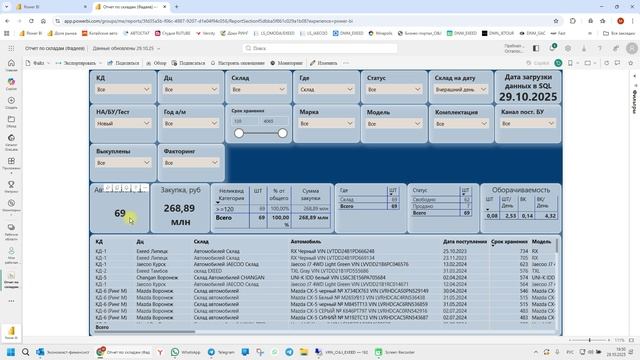The image size is (640, 360).
Task: Expand the Статус filter dropdown
Action: 394,89
